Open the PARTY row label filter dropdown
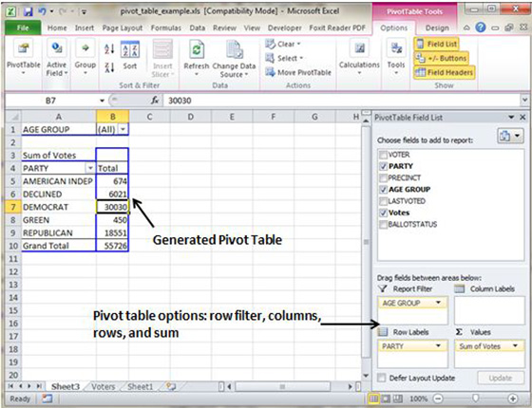Viewport: 532px width, 408px height. tap(90, 168)
